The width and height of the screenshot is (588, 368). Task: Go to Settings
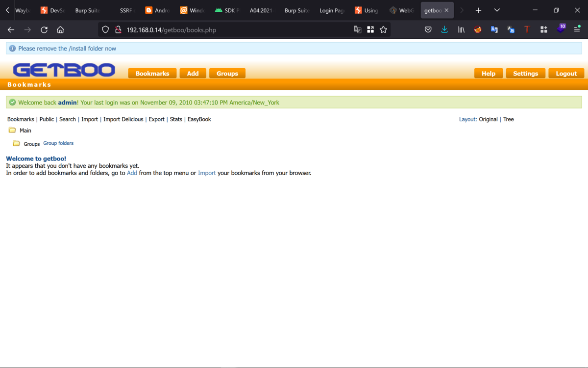pyautogui.click(x=525, y=74)
